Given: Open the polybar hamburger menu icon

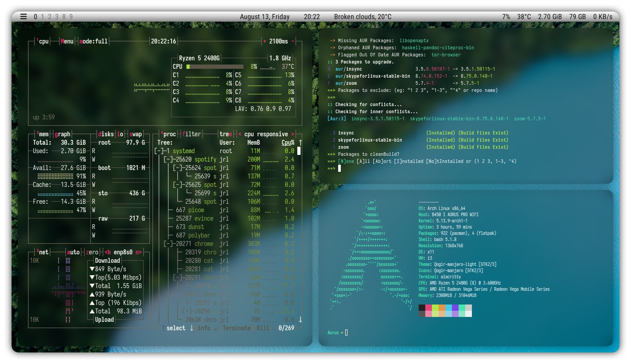Looking at the screenshot, I should point(24,16).
